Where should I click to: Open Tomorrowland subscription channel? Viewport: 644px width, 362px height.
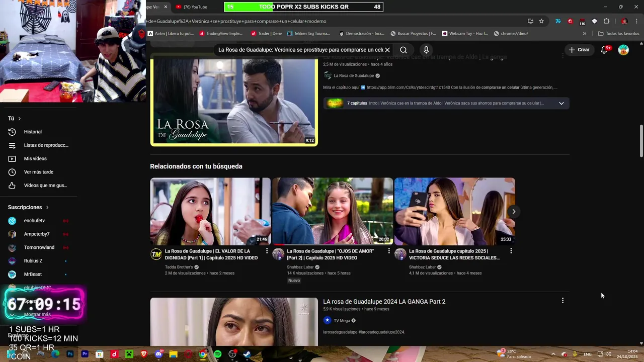point(38,247)
